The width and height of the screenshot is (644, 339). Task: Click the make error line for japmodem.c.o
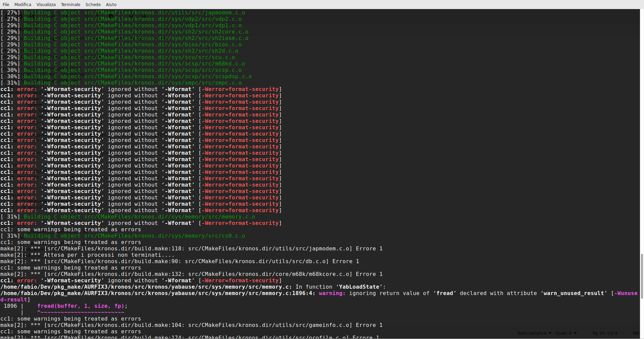point(192,249)
